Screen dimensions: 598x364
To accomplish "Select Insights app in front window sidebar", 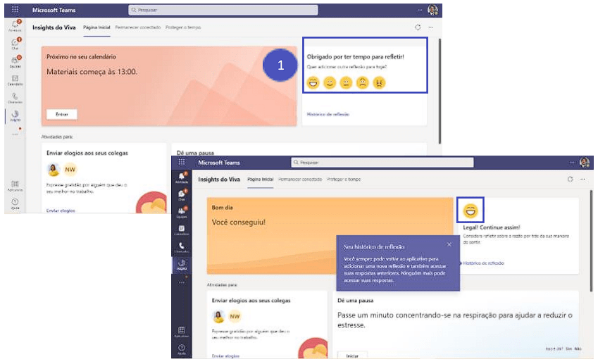I will coord(182,264).
